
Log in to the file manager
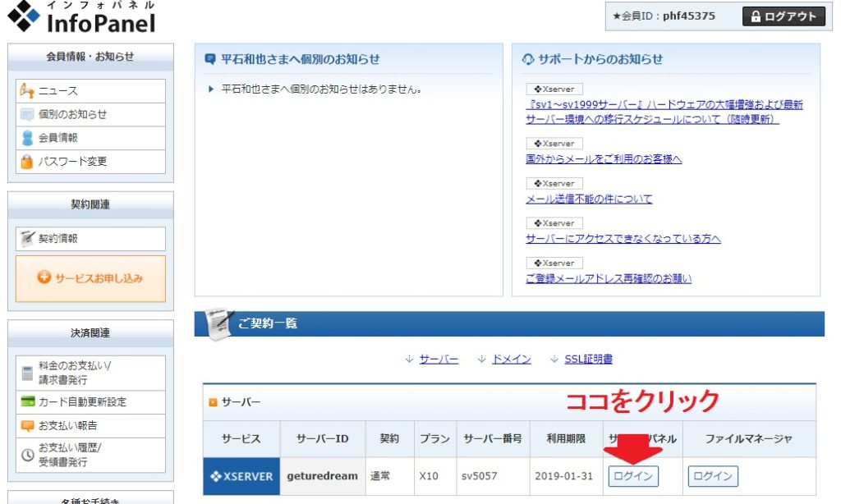click(712, 476)
